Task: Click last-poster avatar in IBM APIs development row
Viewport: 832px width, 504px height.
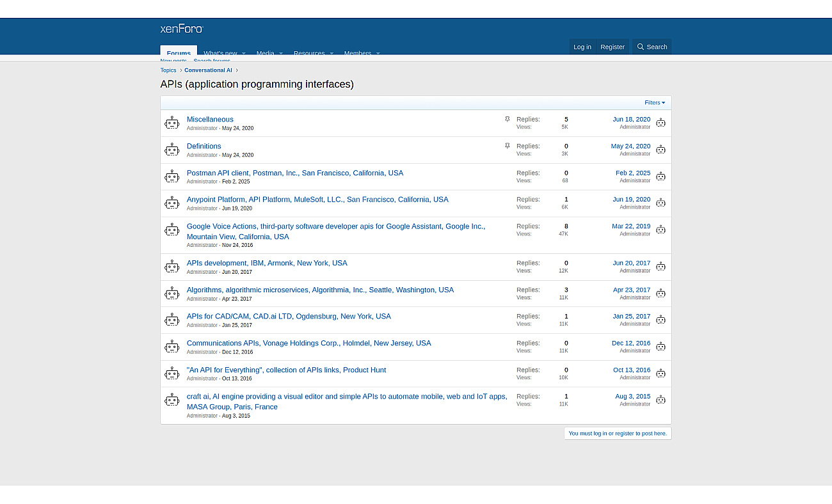Action: [660, 267]
